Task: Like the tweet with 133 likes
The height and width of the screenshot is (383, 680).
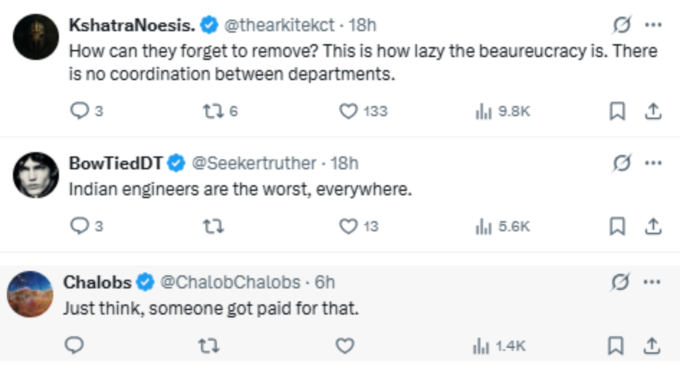Action: tap(363, 111)
